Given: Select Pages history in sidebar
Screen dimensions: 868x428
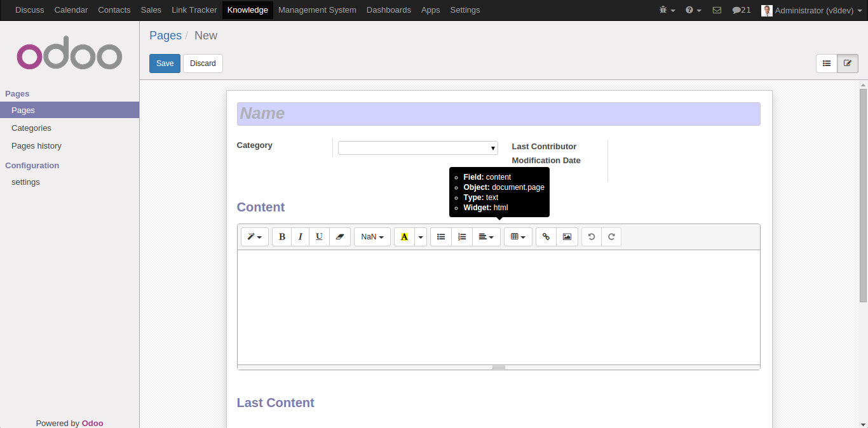Looking at the screenshot, I should (36, 146).
